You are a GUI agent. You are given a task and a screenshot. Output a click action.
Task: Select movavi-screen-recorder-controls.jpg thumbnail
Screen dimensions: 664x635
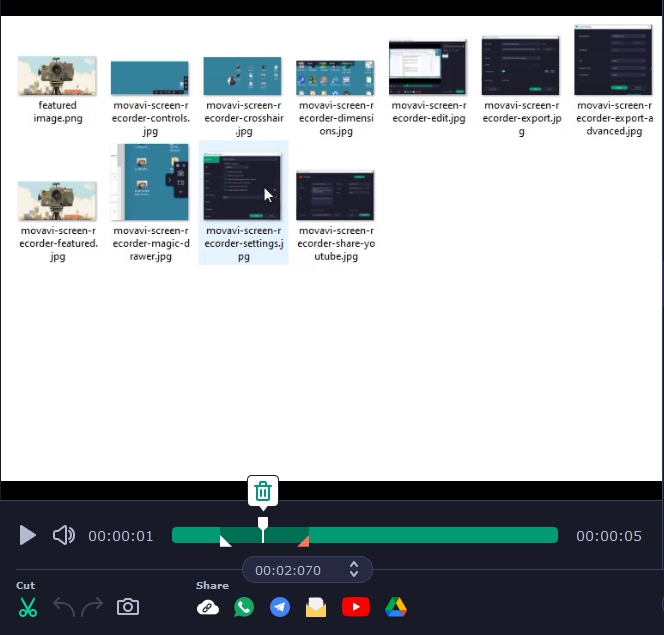pyautogui.click(x=150, y=78)
